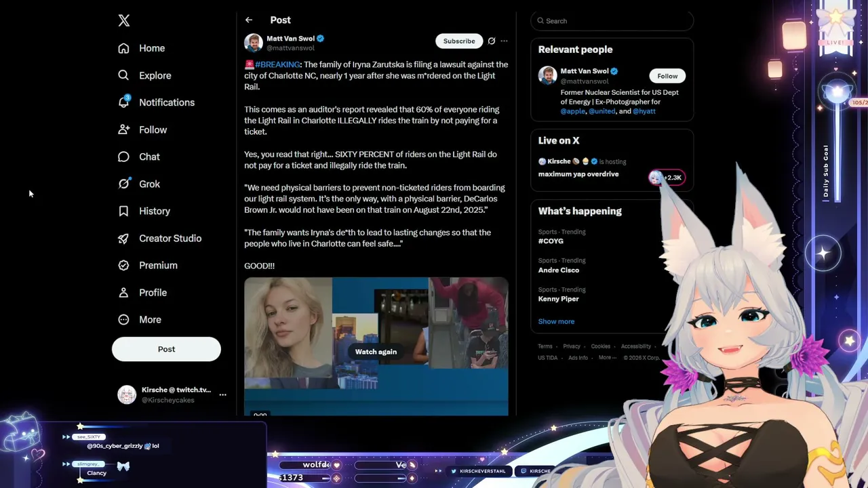The width and height of the screenshot is (868, 488).
Task: Open the post's three-dot options menu
Action: 504,41
